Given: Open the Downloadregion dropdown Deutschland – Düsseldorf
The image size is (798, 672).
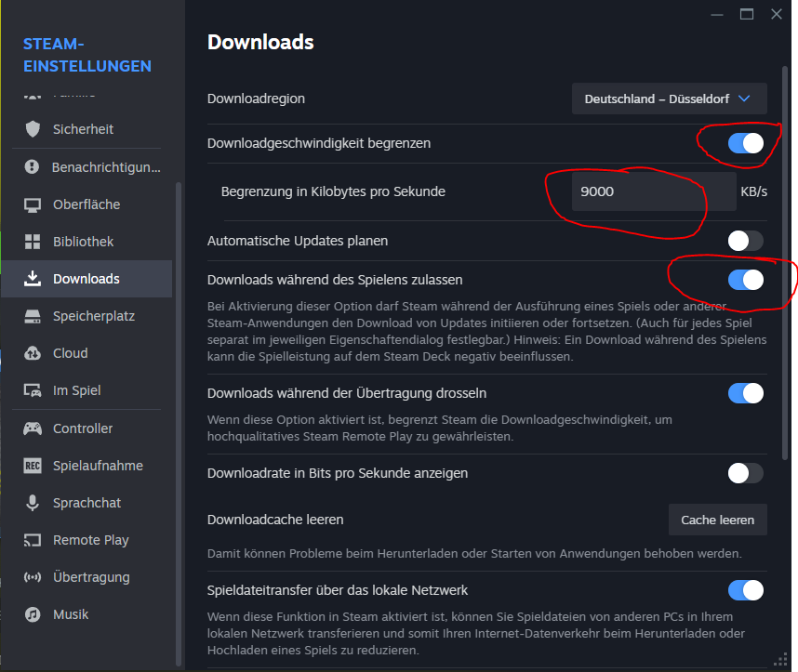Looking at the screenshot, I should (x=670, y=99).
